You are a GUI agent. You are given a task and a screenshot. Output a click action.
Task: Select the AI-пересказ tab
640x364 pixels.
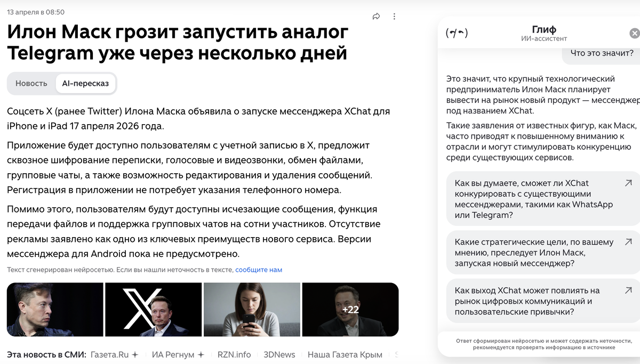click(x=85, y=83)
